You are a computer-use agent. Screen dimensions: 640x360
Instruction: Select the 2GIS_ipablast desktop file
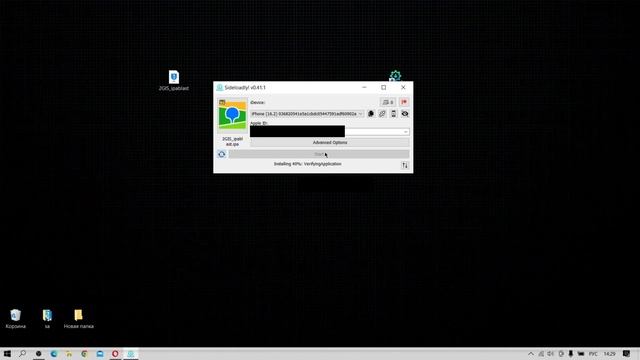pos(174,80)
